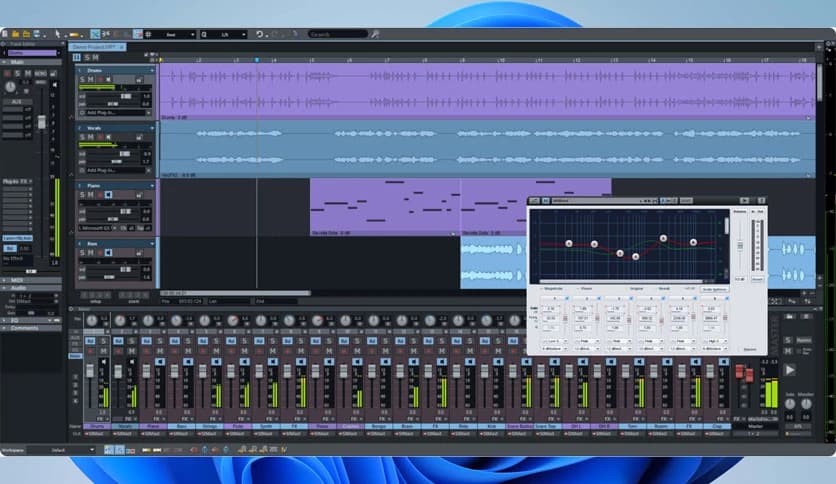Expand the Audio section in the Track Editor
This screenshot has width=836, height=484.
point(5,288)
